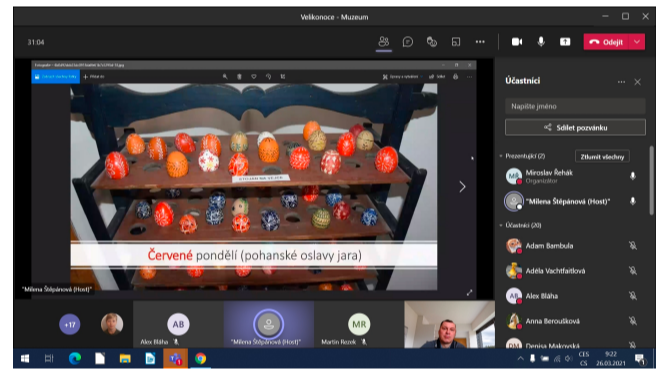The image size is (662, 374).
Task: Open the Windows notification center
Action: [640, 359]
